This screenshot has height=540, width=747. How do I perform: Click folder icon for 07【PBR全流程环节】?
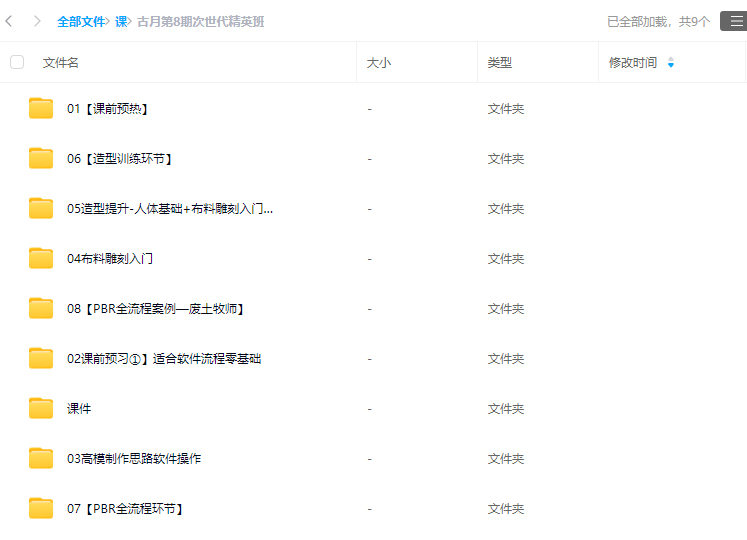pos(41,509)
